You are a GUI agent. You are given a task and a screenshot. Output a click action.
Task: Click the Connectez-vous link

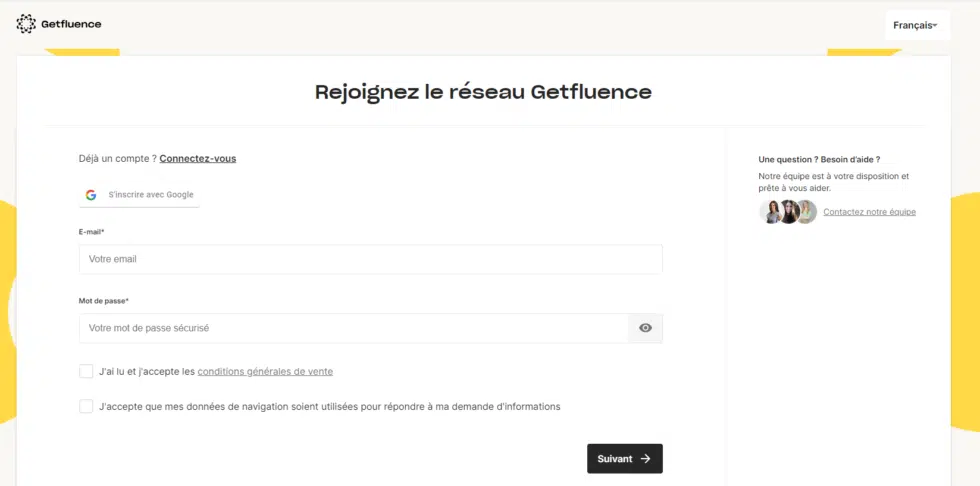198,159
